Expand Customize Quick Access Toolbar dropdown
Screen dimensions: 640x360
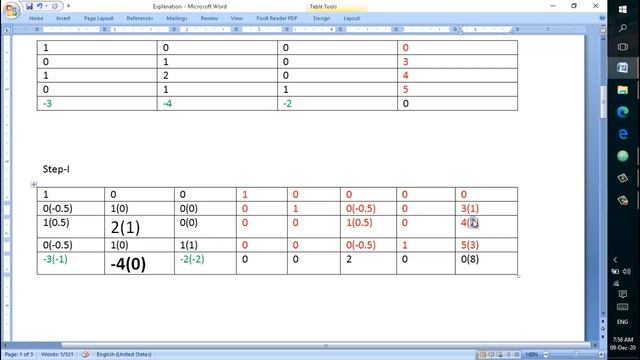[68, 6]
